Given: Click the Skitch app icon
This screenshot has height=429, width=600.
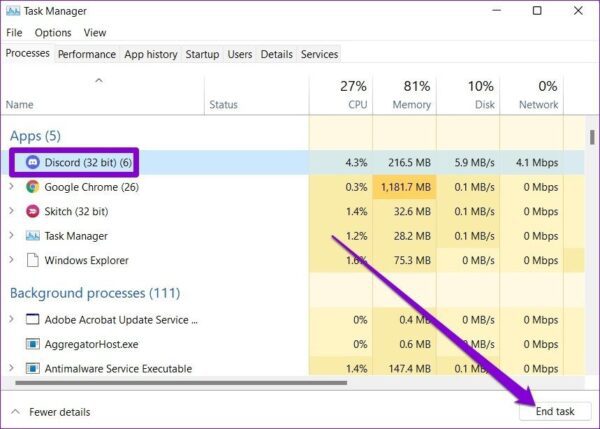Looking at the screenshot, I should click(x=33, y=211).
